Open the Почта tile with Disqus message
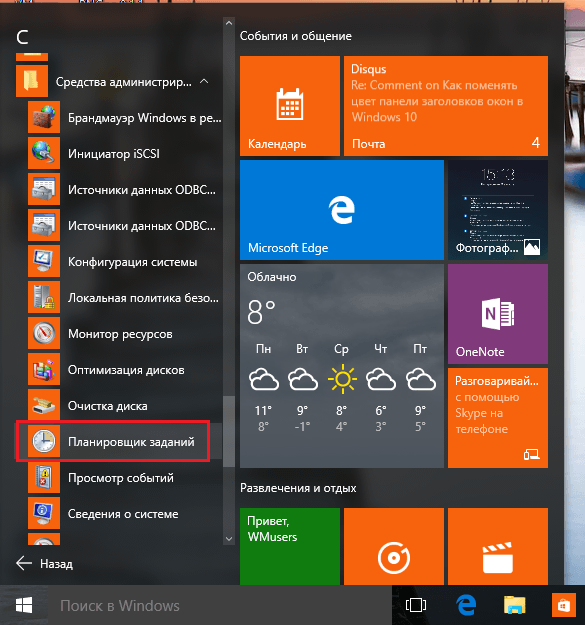The width and height of the screenshot is (585, 625). point(446,106)
